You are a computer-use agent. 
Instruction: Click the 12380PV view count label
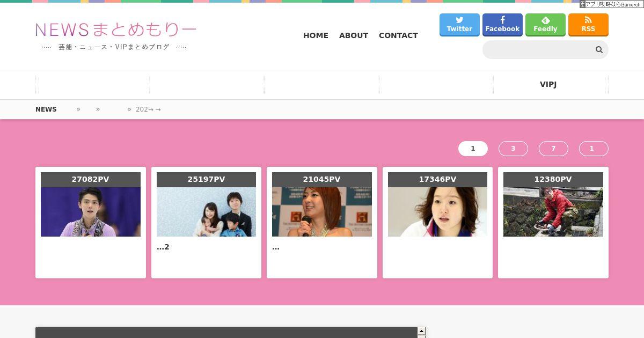point(553,180)
